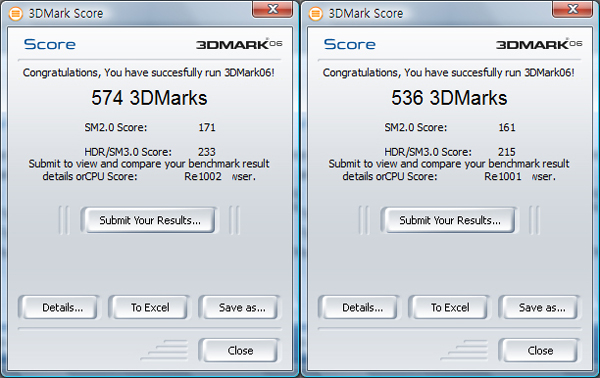
Task: Click the 3DMark06 logo in the 536 window
Action: pos(539,44)
